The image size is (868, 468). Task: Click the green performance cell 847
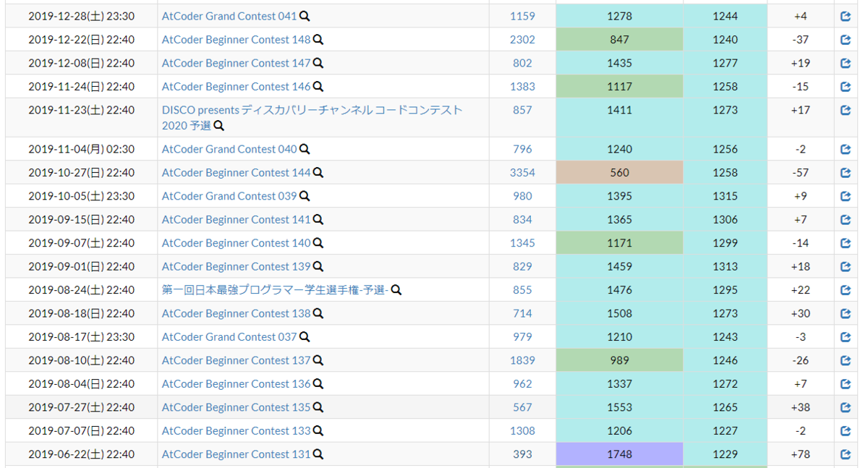620,39
